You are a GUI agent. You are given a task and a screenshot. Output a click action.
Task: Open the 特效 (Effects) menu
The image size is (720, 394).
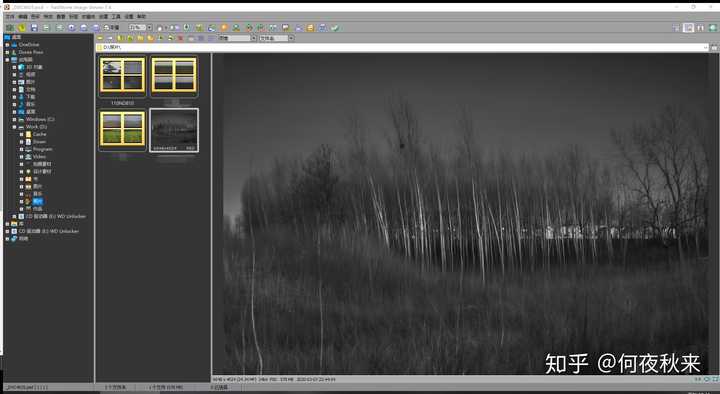(x=48, y=17)
